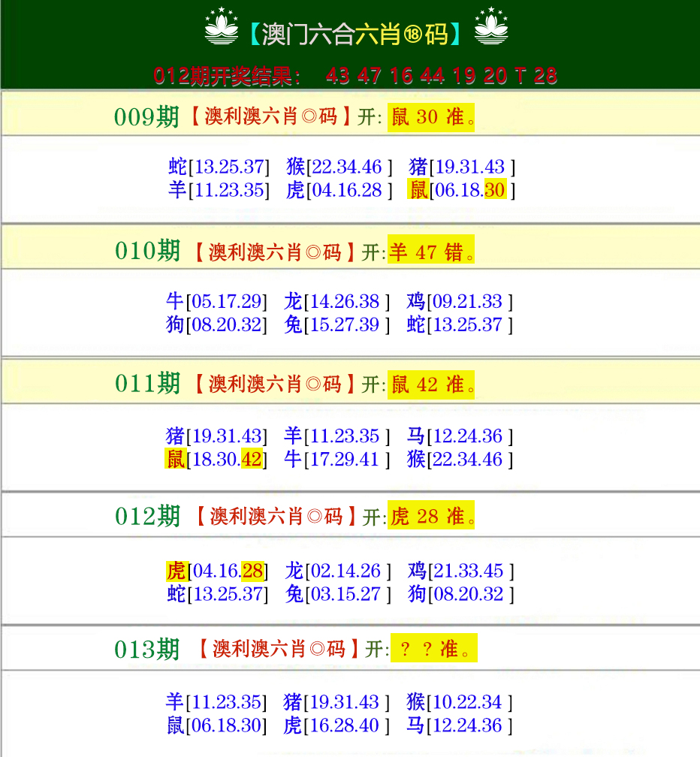Click the highlighted 羊 47 错 result

[x=430, y=251]
